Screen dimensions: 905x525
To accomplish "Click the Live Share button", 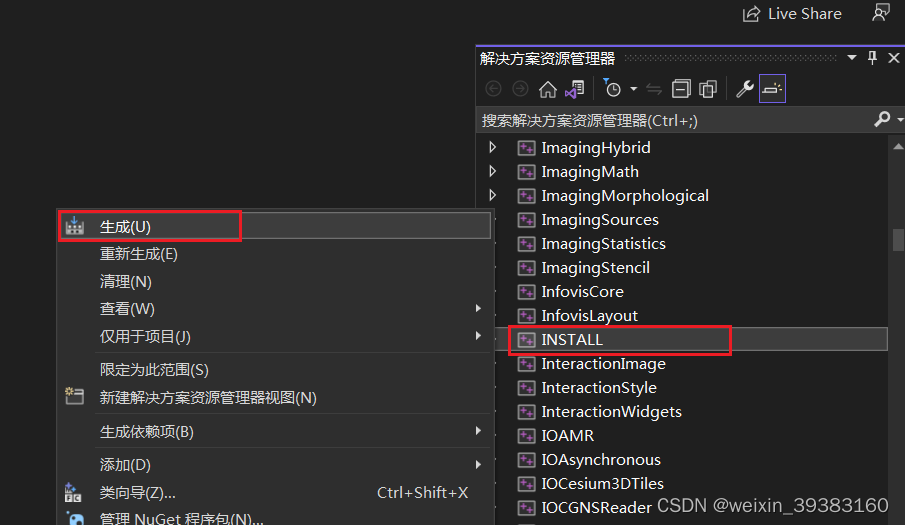I will coord(792,14).
